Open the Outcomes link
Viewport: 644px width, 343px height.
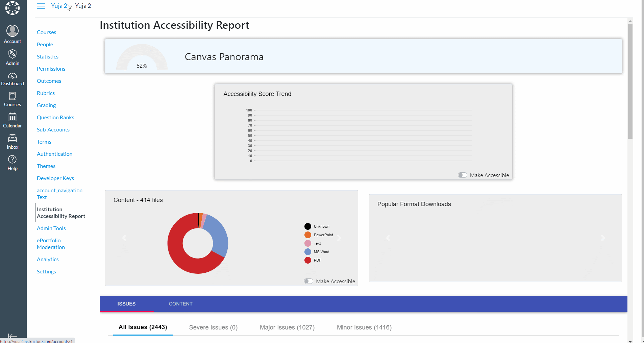pos(49,81)
